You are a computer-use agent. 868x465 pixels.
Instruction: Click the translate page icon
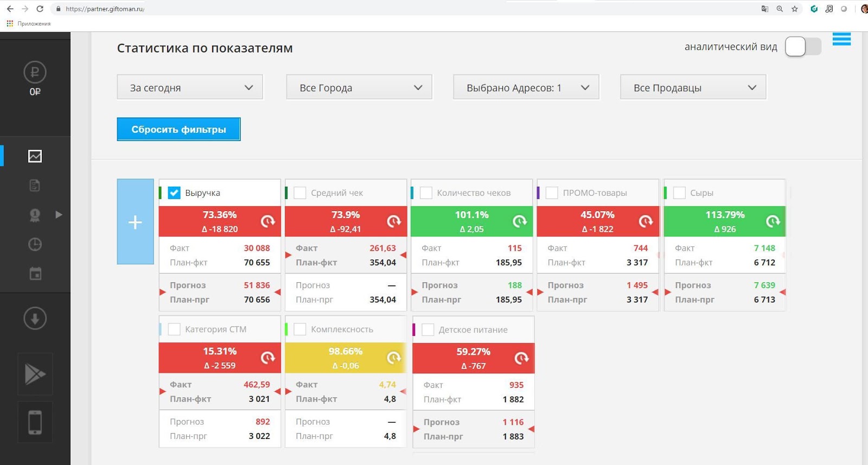765,9
